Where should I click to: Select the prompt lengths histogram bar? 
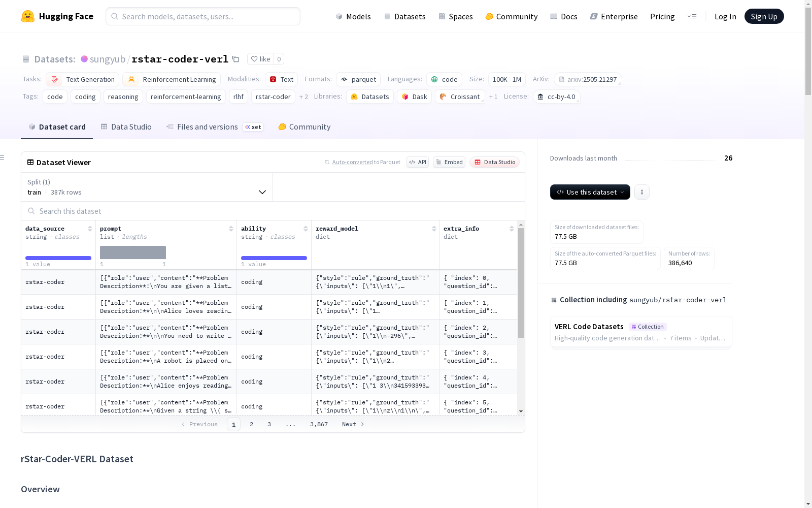(x=133, y=252)
